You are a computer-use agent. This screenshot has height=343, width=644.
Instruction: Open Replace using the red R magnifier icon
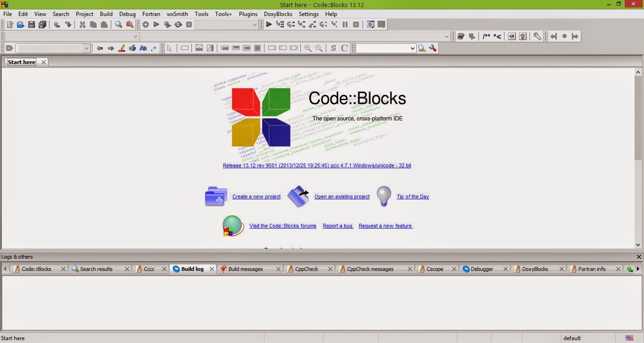pos(128,24)
